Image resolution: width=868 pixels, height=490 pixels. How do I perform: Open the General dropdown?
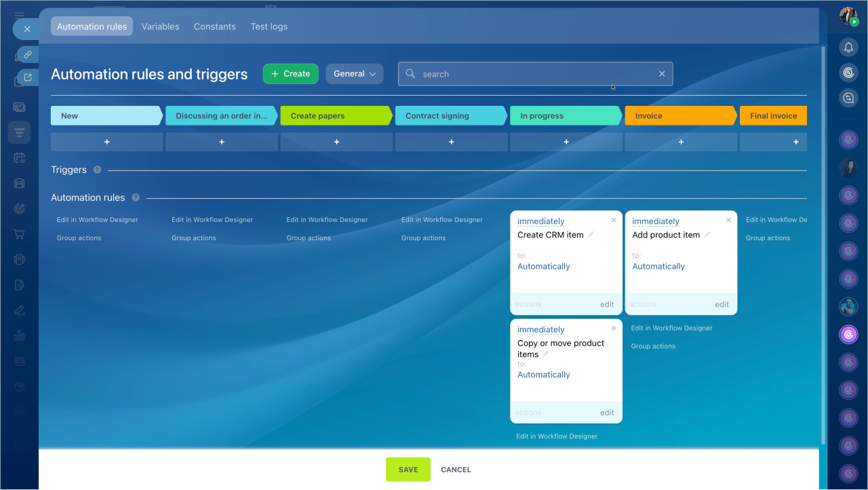pyautogui.click(x=355, y=74)
